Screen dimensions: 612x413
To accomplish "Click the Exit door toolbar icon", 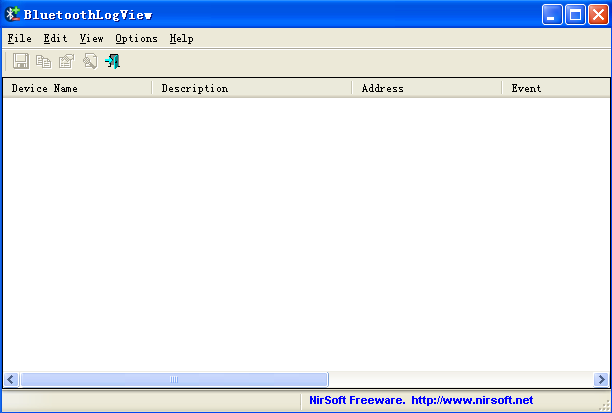I will point(112,62).
